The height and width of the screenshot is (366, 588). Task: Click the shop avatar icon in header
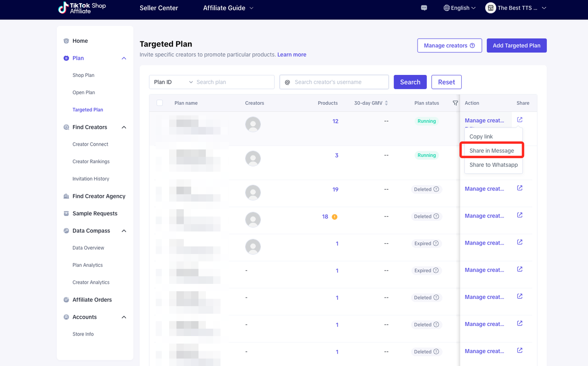[490, 8]
